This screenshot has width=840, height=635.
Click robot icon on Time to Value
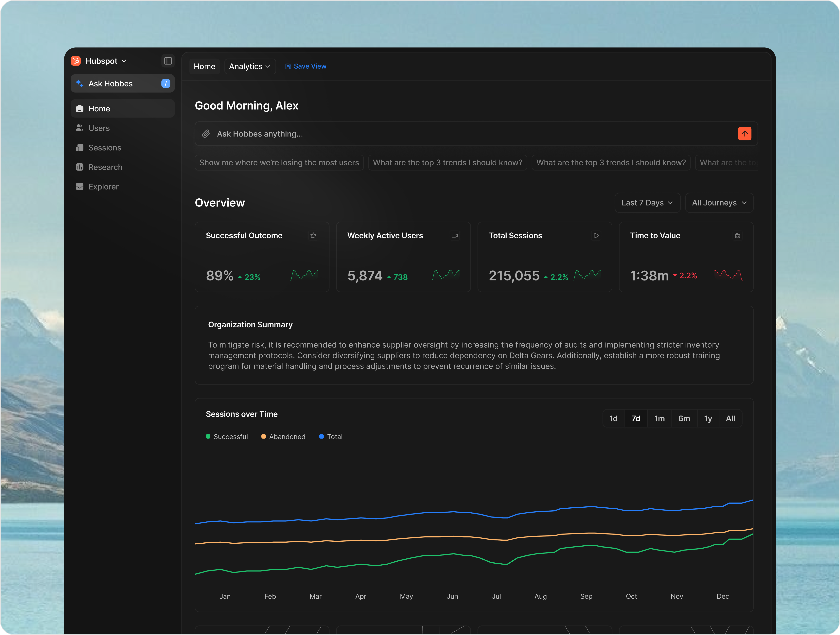[737, 236]
